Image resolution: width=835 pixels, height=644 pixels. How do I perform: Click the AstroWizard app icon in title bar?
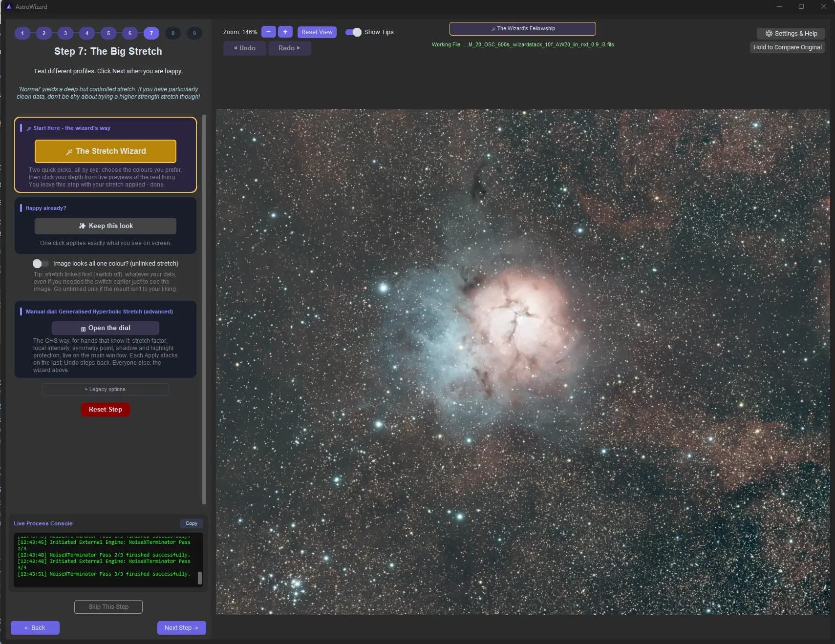click(8, 6)
